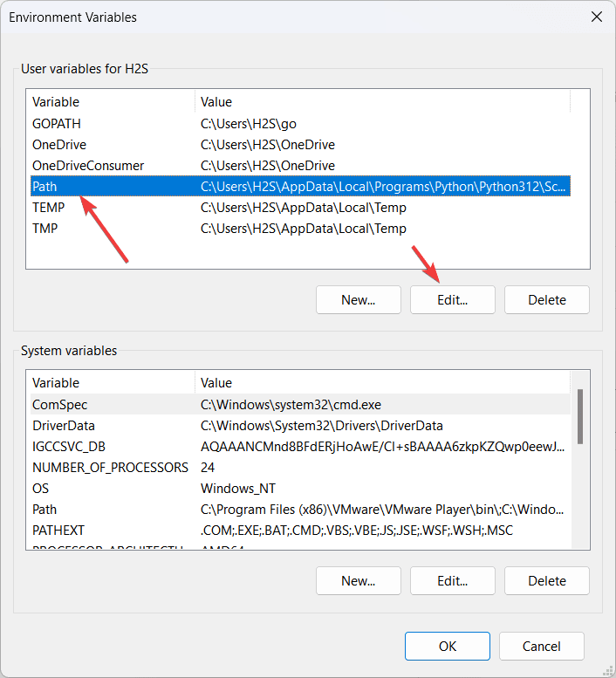616x678 pixels.
Task: Click New button under System variables
Action: 359,581
